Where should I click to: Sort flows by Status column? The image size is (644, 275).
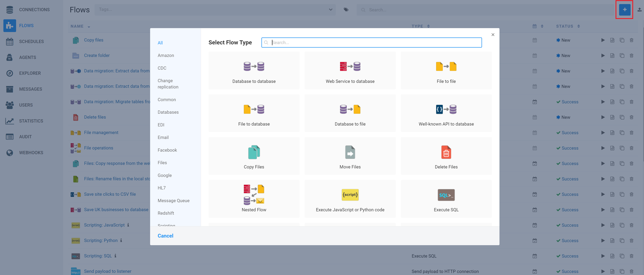coord(567,26)
